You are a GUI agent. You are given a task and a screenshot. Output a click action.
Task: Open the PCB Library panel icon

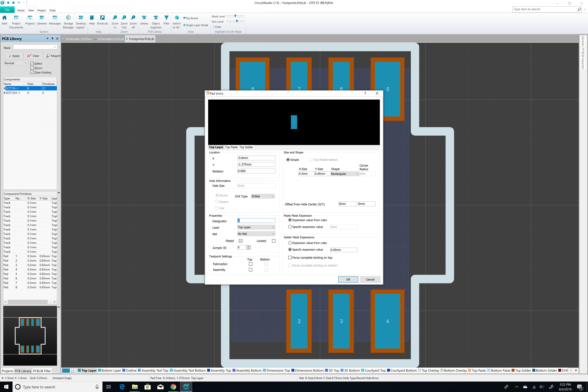[144, 20]
